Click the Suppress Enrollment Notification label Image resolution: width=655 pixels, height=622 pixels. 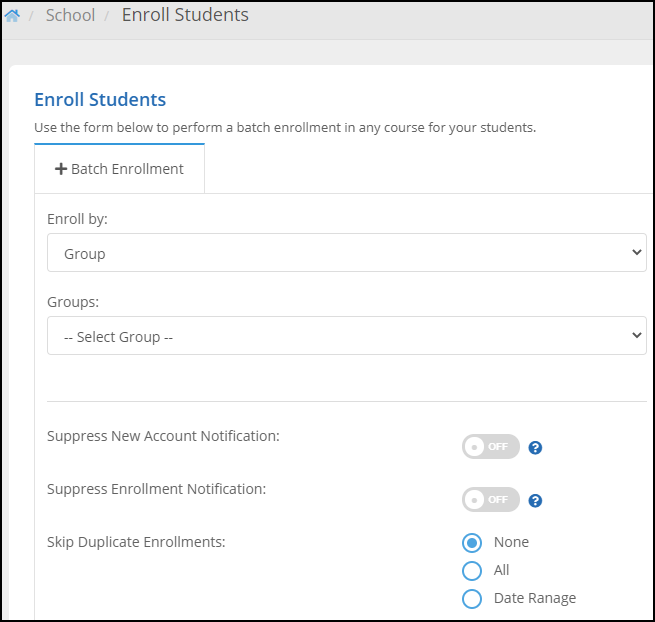coord(156,489)
